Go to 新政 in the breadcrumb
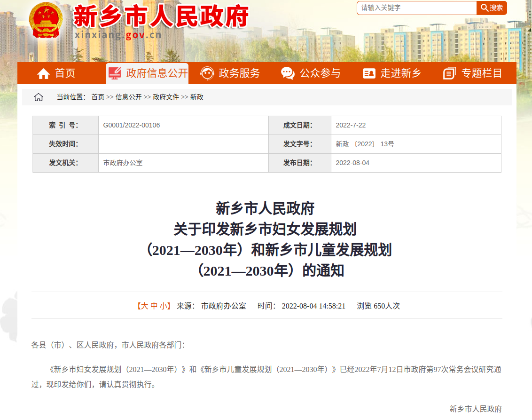This screenshot has width=532, height=420. pyautogui.click(x=197, y=97)
